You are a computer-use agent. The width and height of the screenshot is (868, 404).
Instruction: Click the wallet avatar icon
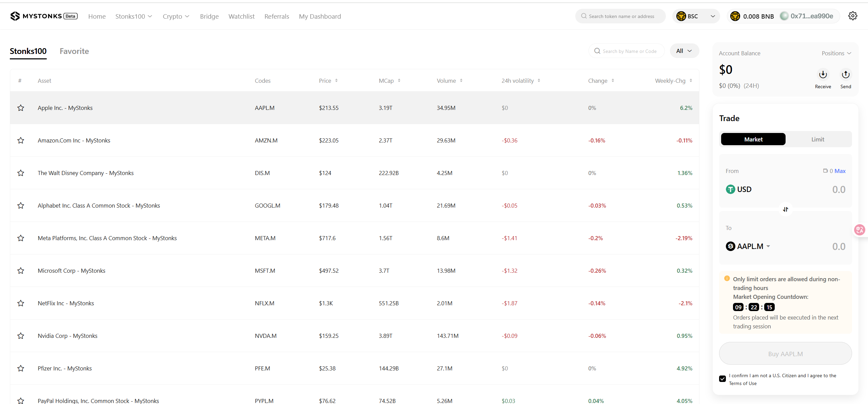click(784, 16)
